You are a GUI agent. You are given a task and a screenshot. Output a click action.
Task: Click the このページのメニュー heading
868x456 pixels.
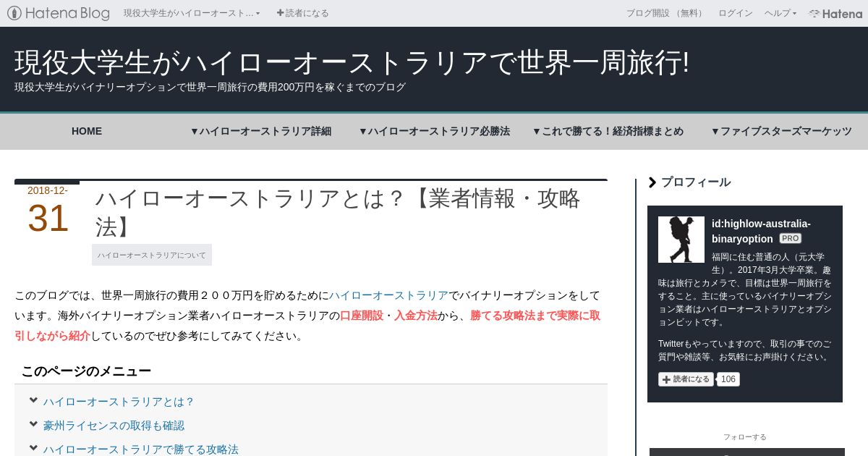click(86, 371)
